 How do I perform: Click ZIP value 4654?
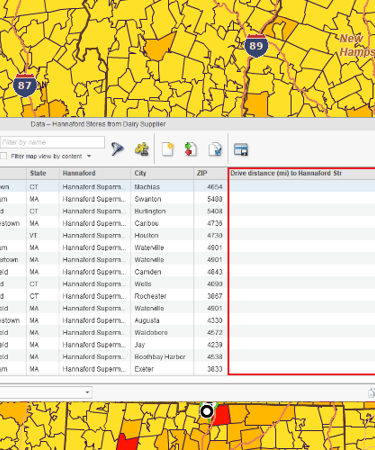click(x=215, y=187)
